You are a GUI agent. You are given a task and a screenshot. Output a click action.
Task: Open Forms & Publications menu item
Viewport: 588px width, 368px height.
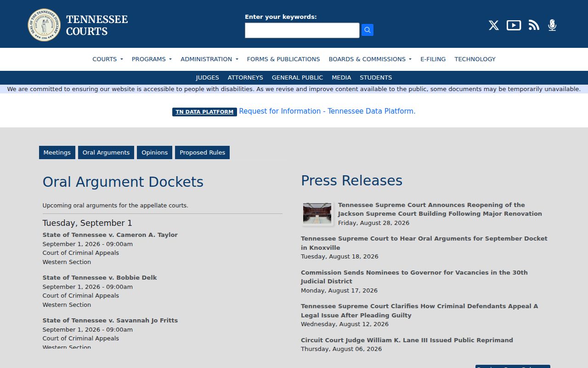pos(283,59)
